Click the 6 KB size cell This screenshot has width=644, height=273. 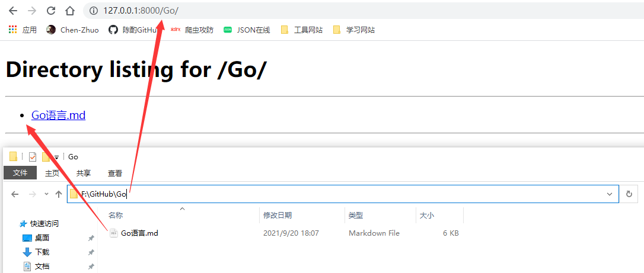click(x=451, y=233)
